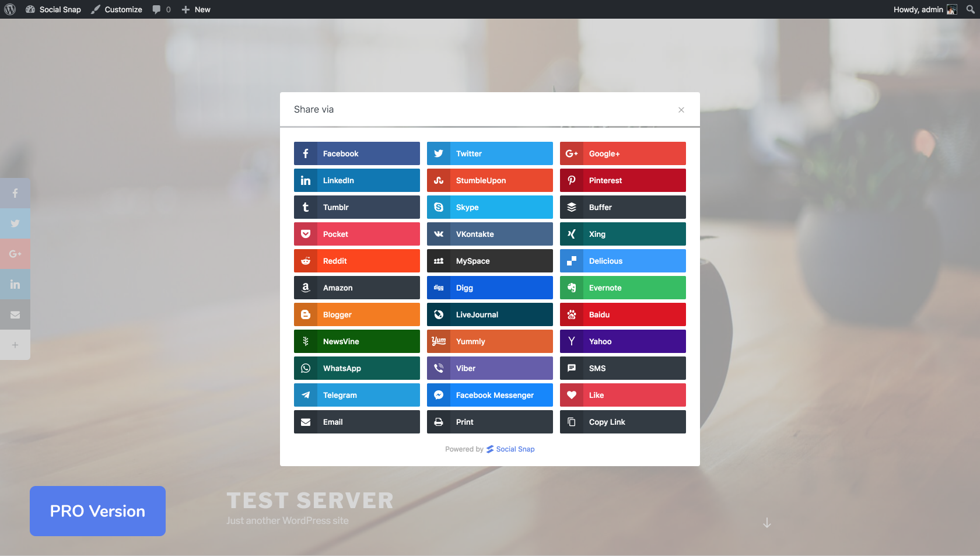Click the Viber phone icon
980x556 pixels.
coord(439,368)
